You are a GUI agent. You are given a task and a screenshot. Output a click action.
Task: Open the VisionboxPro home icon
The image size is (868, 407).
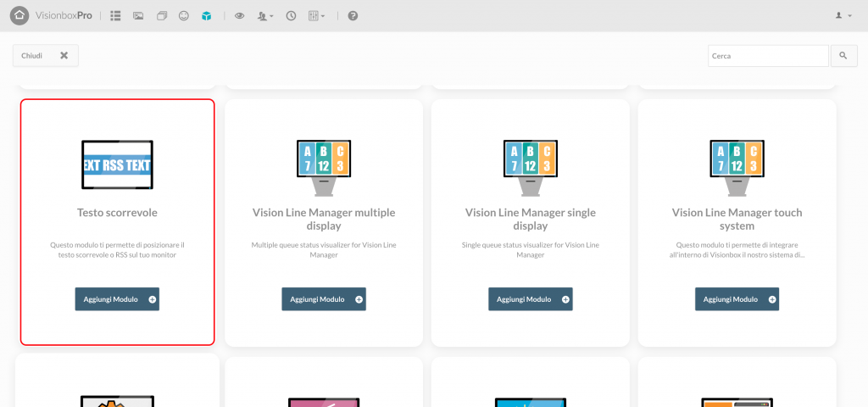[x=19, y=15]
